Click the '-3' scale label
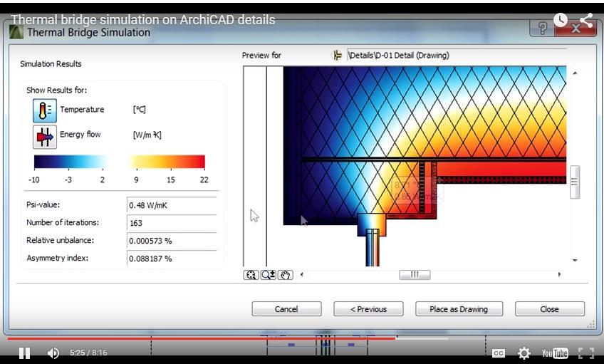Viewport: 604px width, 364px height. tap(68, 180)
